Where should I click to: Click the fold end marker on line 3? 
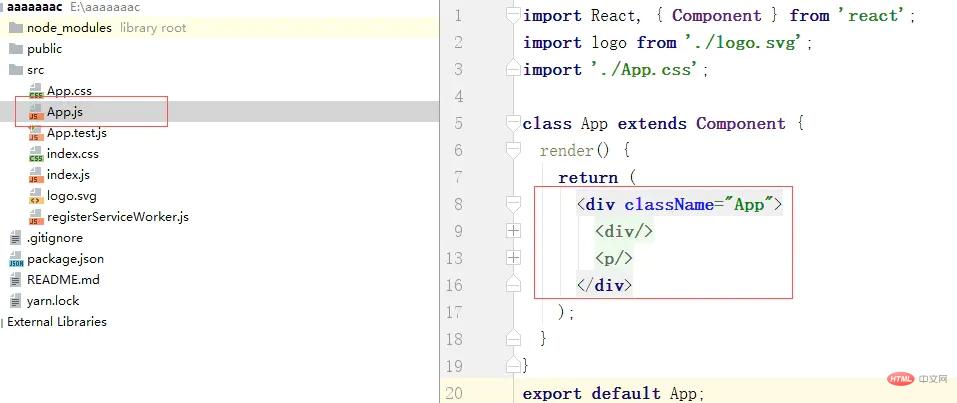514,69
